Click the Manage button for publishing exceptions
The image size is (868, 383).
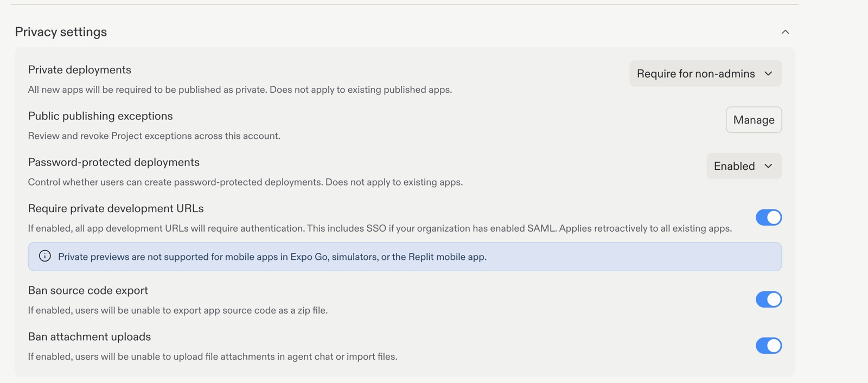[x=754, y=119]
